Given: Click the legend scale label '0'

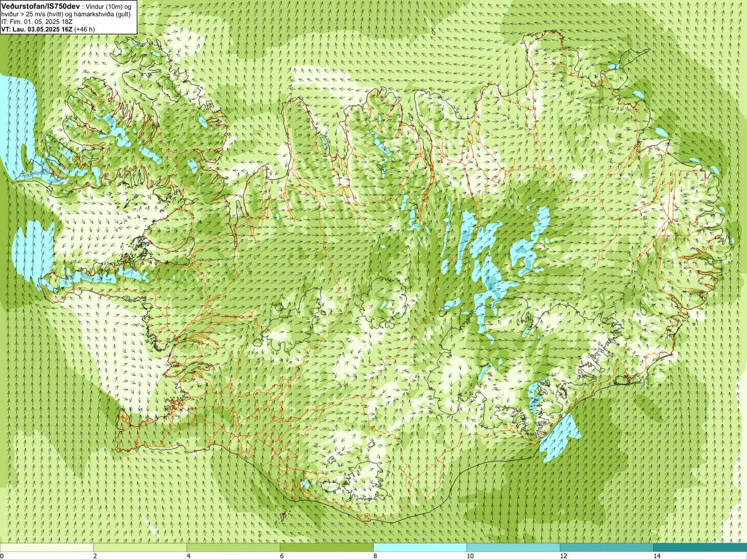Looking at the screenshot, I should point(2,556).
